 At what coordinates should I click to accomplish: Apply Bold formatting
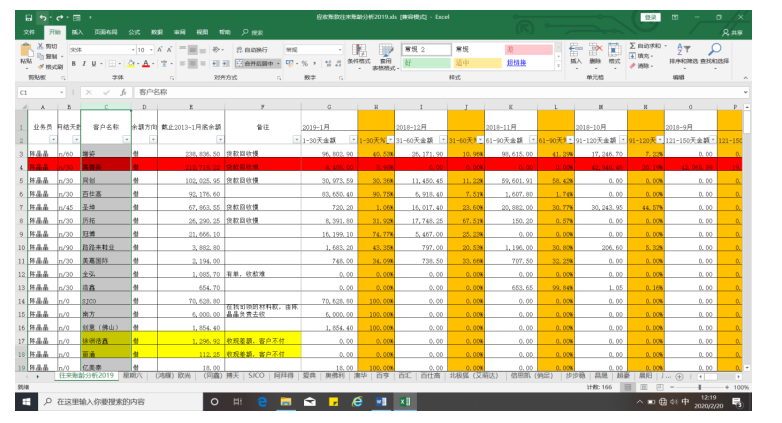(74, 64)
